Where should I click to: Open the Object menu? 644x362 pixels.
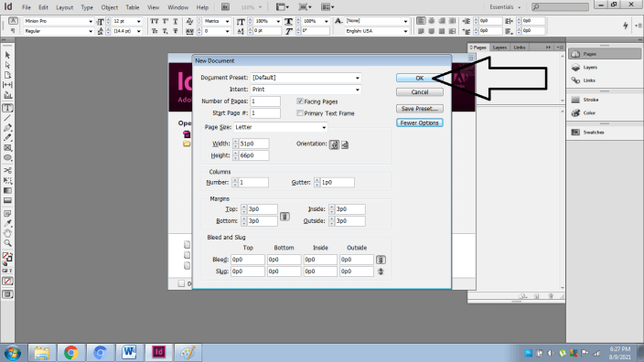(110, 7)
